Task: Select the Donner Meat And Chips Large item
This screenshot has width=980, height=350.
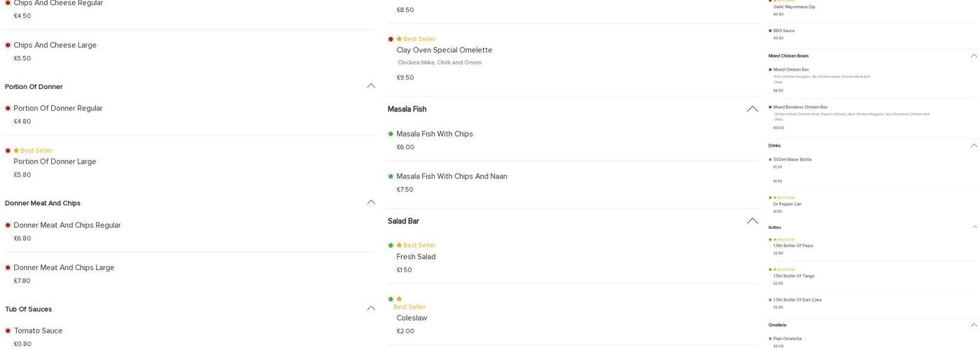Action: 64,268
